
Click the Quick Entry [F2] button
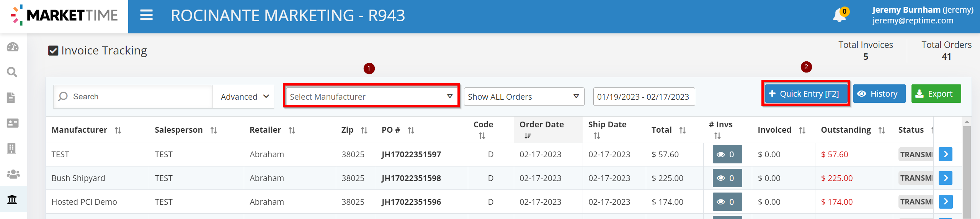805,94
